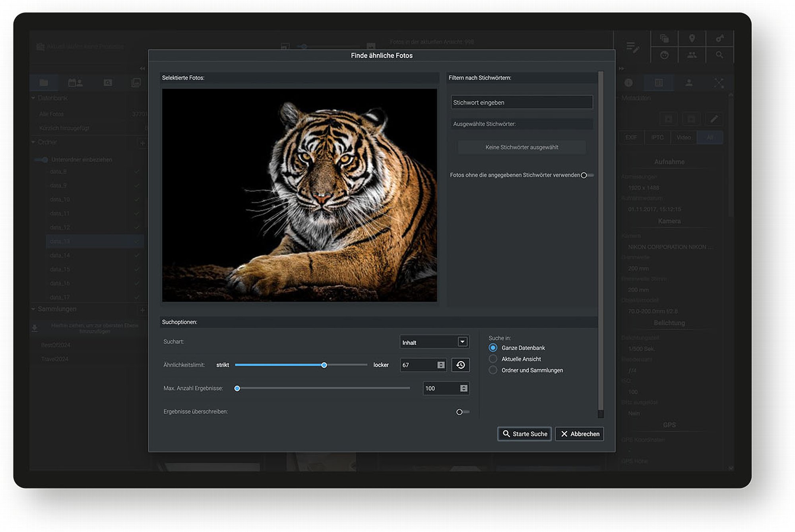Add a collection with Sammlungen plus button

(x=142, y=310)
